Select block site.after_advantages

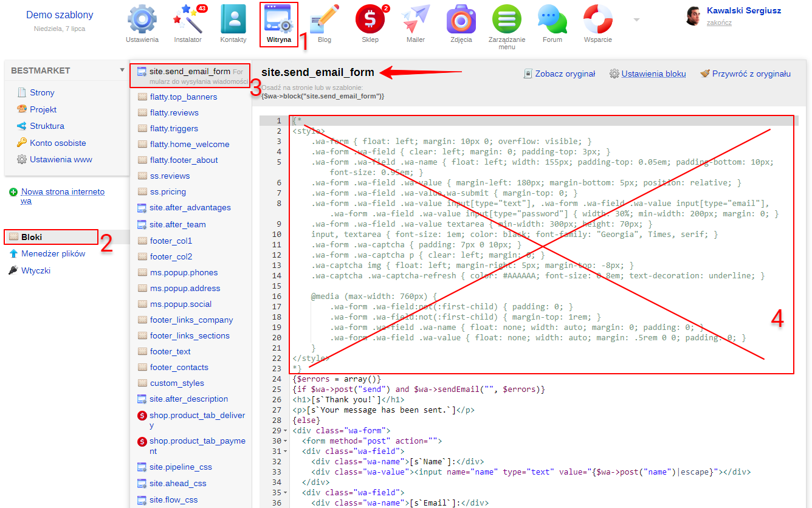pyautogui.click(x=190, y=207)
